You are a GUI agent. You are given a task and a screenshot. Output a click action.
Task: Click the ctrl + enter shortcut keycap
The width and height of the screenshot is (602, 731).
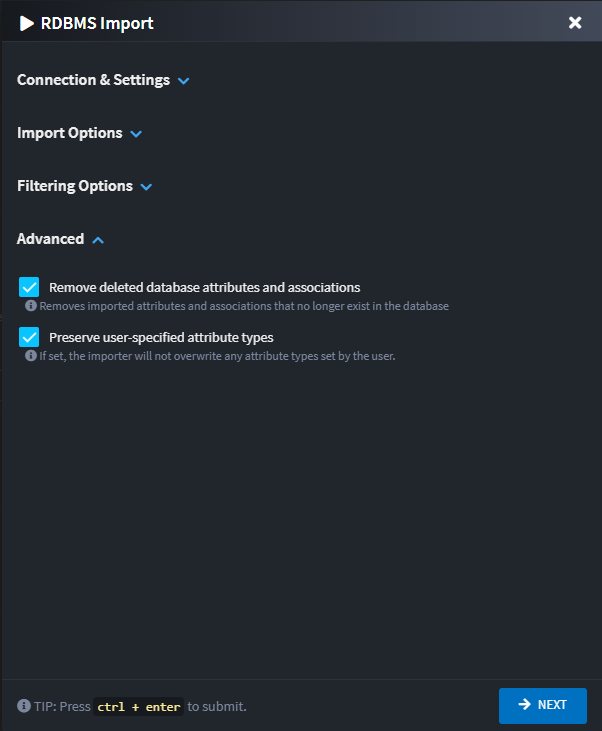point(139,707)
